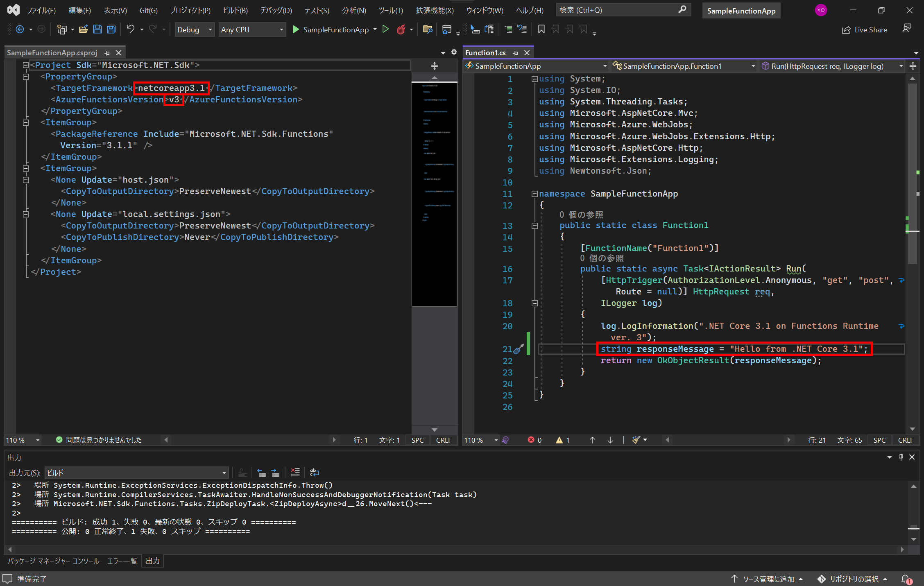Click in the 検索 (Ctrl+Q) search box
Image resolution: width=924 pixels, height=586 pixels.
point(618,10)
